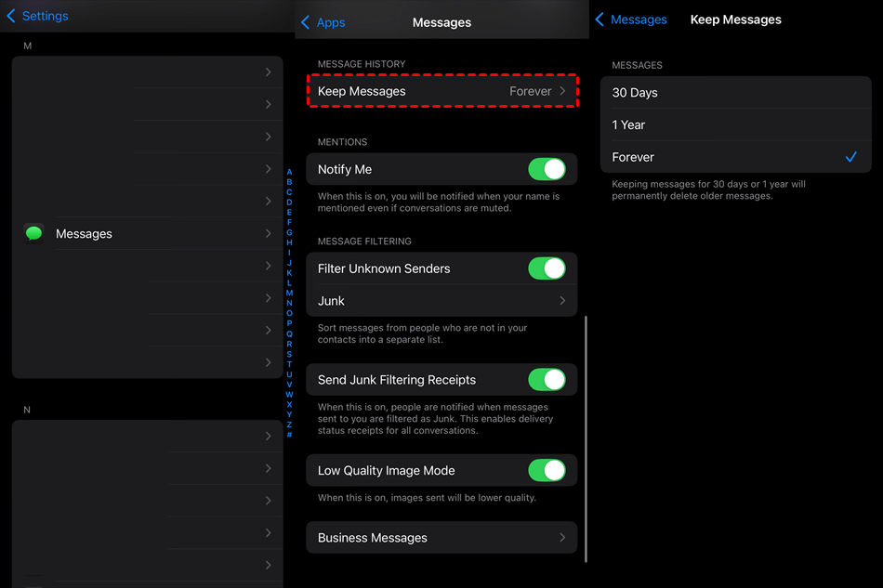Toggle Low Quality Image Mode

coord(547,470)
